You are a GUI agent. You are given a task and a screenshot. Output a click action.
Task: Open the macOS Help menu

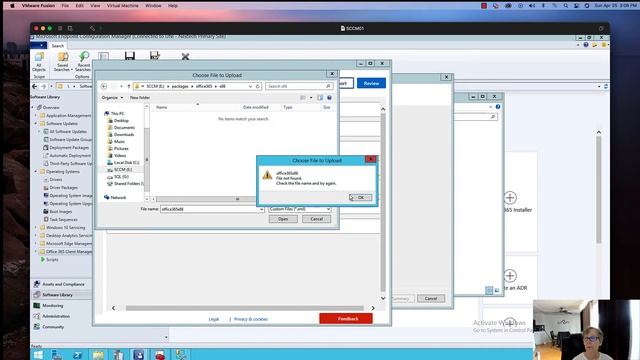[173, 6]
